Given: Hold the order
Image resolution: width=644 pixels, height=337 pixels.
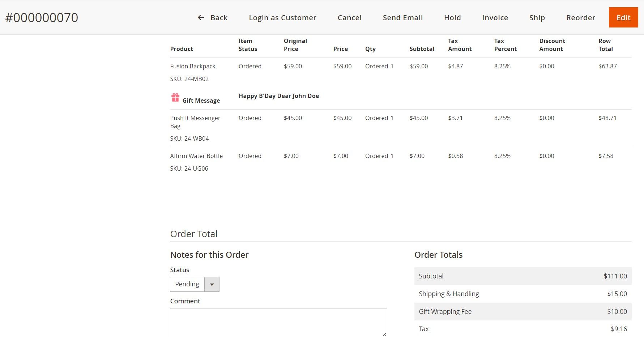Looking at the screenshot, I should point(452,17).
